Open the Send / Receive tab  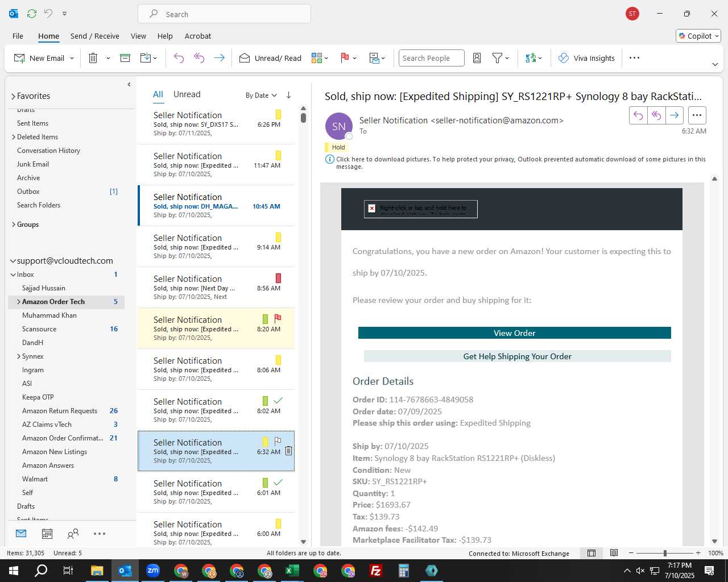(x=95, y=36)
